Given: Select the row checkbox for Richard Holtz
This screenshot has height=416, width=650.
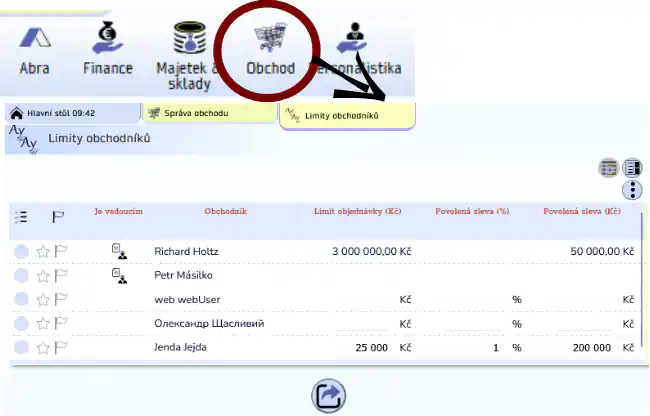Looking at the screenshot, I should click(22, 252).
